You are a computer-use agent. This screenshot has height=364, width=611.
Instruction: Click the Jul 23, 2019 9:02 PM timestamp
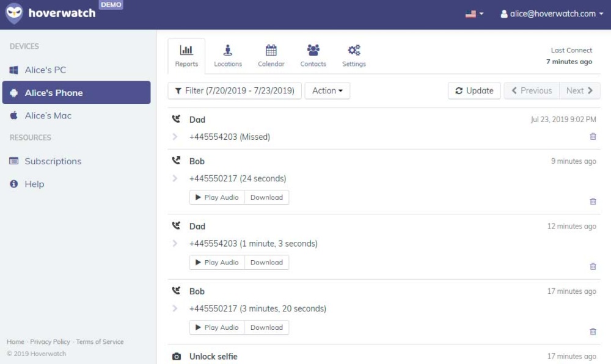563,120
